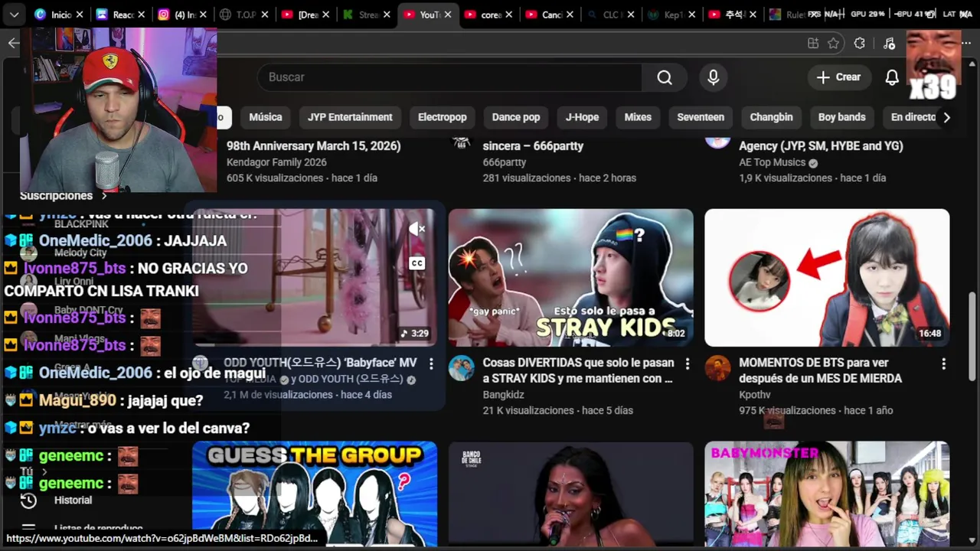Show more chips with right arrow
This screenshot has height=551, width=980.
tap(946, 117)
